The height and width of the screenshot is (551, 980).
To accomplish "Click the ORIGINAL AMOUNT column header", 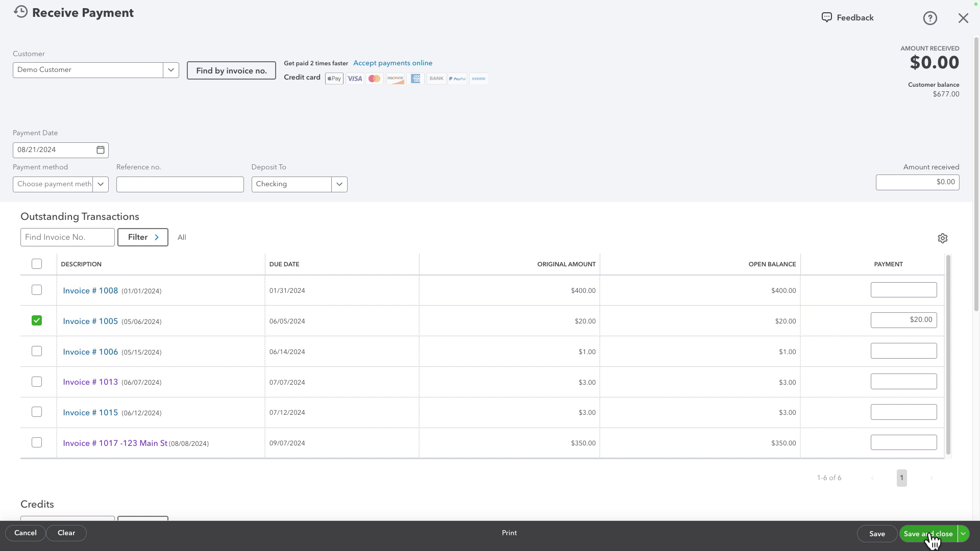I will click(566, 264).
